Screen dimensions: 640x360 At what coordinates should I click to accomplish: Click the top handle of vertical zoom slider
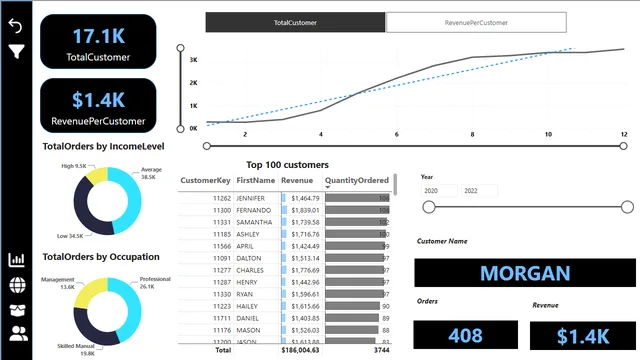coord(180,48)
